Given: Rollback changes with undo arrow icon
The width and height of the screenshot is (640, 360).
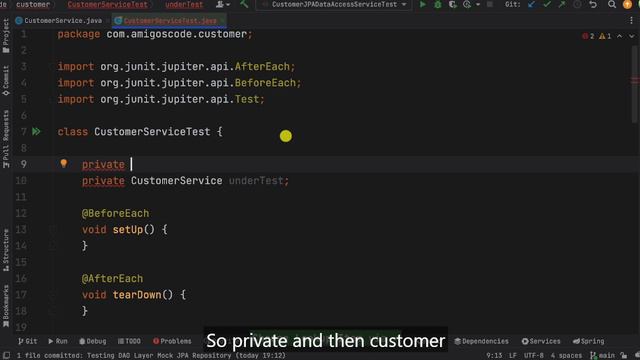Looking at the screenshot, I should coord(593,4).
